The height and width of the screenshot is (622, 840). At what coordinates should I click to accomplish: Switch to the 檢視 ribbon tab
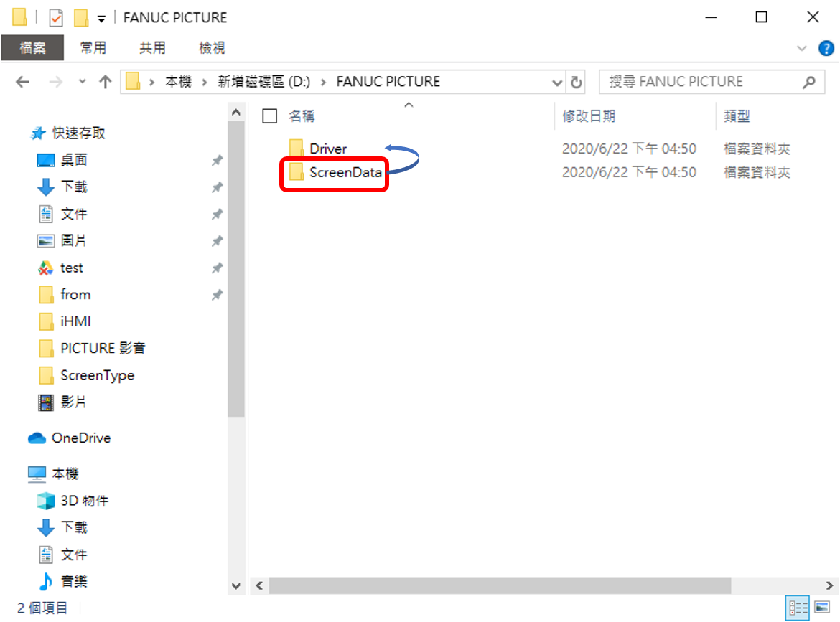[x=212, y=48]
